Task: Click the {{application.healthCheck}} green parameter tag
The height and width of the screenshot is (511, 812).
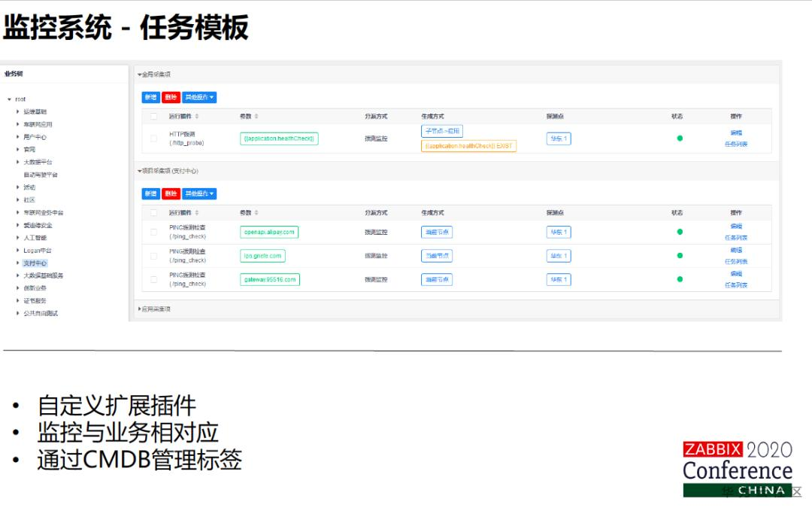Action: pyautogui.click(x=279, y=138)
